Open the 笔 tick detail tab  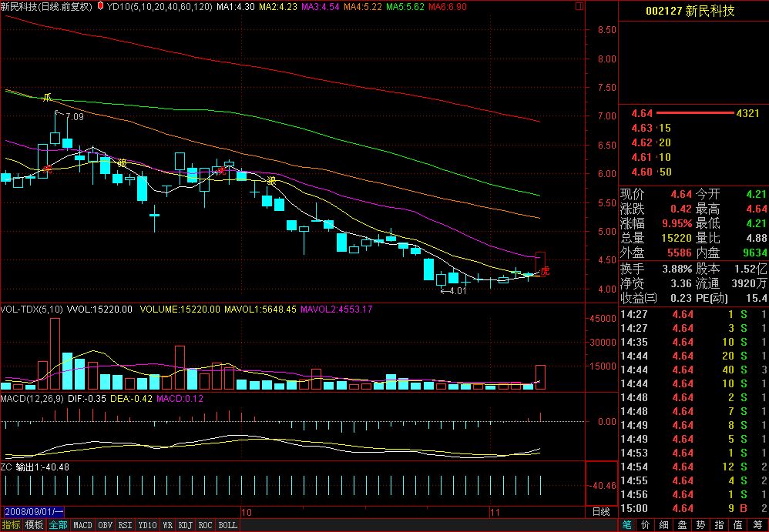627,525
